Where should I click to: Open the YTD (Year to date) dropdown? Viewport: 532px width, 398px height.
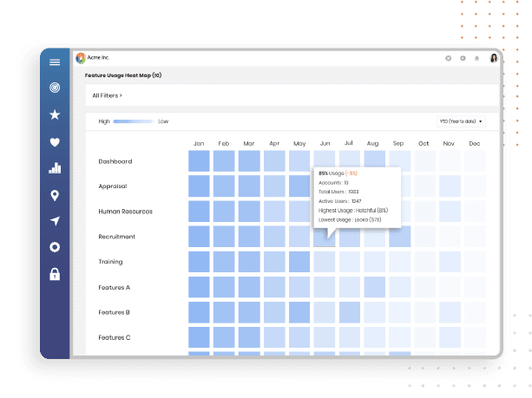point(461,121)
